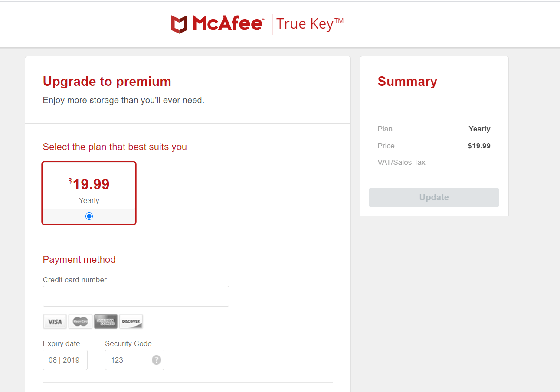Click the McAfee shield logo

click(178, 23)
